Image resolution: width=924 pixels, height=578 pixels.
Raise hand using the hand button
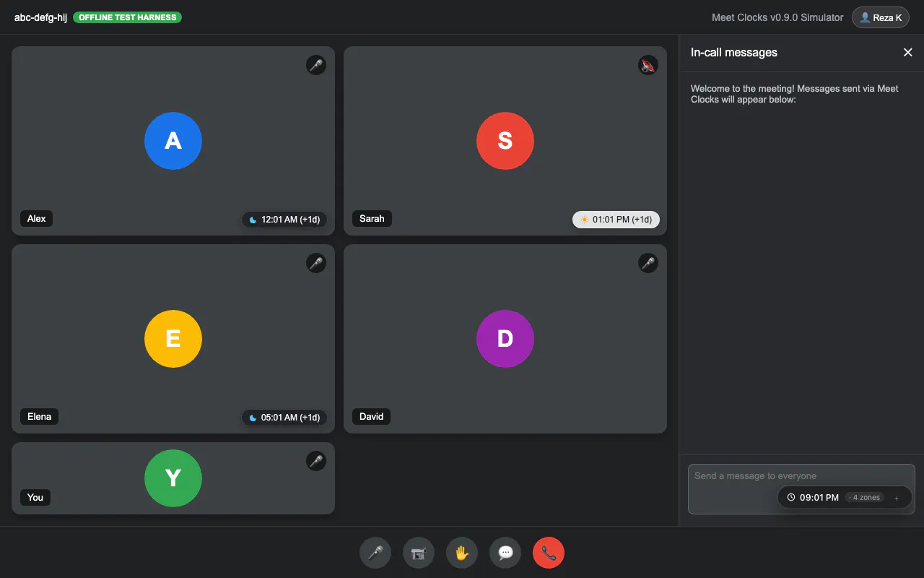click(462, 553)
